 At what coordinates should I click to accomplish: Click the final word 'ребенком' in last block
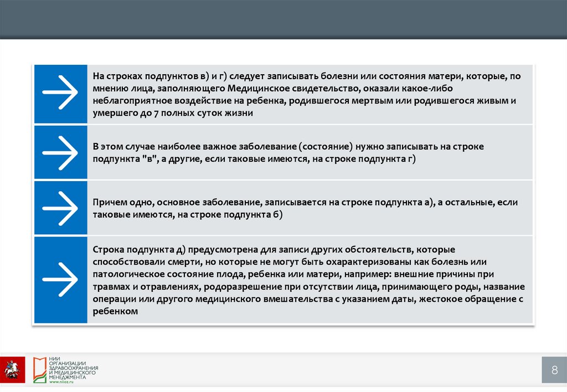[115, 312]
